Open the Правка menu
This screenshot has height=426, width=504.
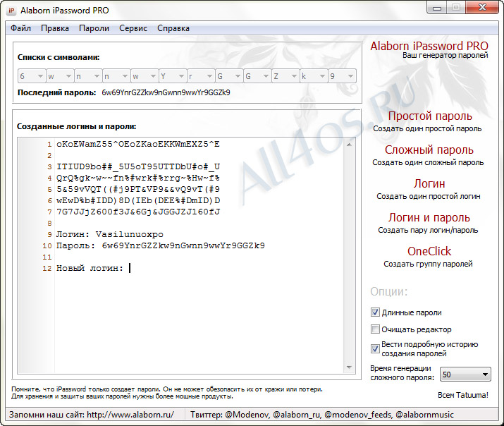(x=55, y=28)
